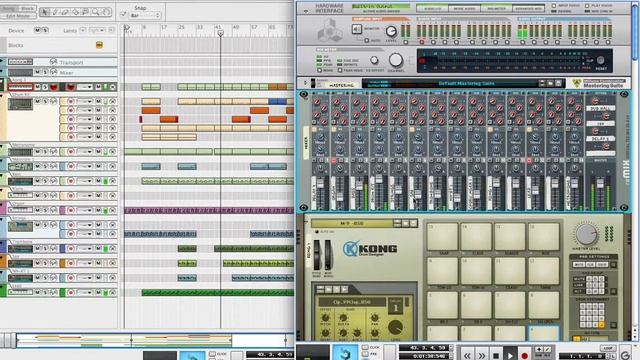
Task: Click the Loop button in transport
Action: click(x=608, y=348)
